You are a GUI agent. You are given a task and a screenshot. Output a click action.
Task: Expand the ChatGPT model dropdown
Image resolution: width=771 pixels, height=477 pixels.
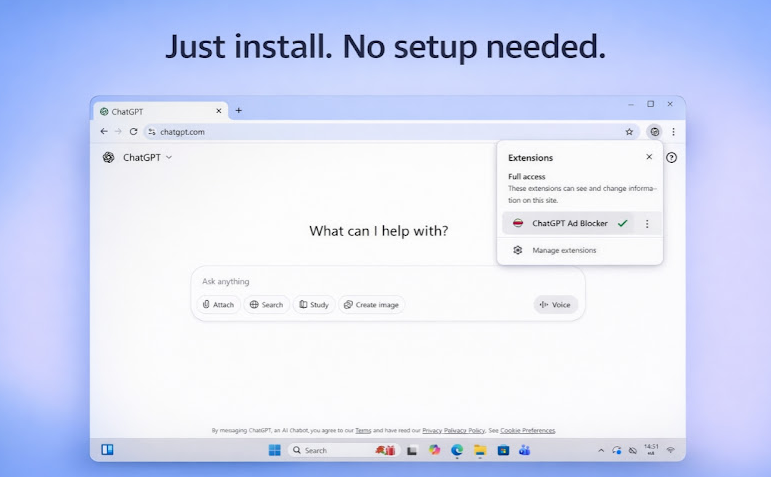click(x=148, y=157)
